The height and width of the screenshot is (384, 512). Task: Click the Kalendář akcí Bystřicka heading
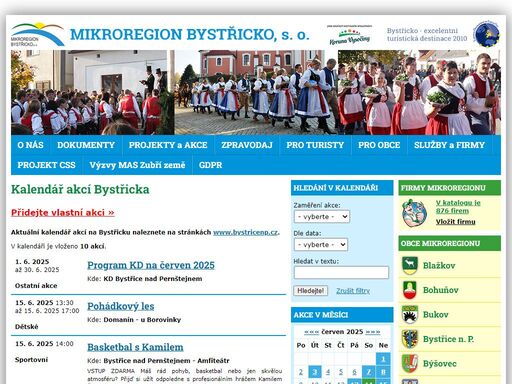[x=80, y=189]
